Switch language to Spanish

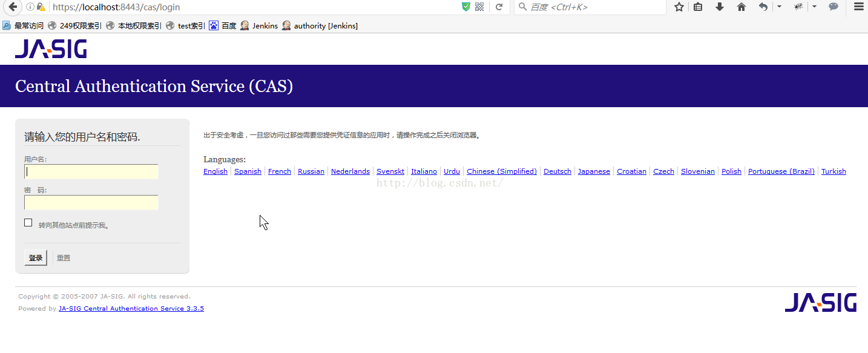tap(248, 171)
